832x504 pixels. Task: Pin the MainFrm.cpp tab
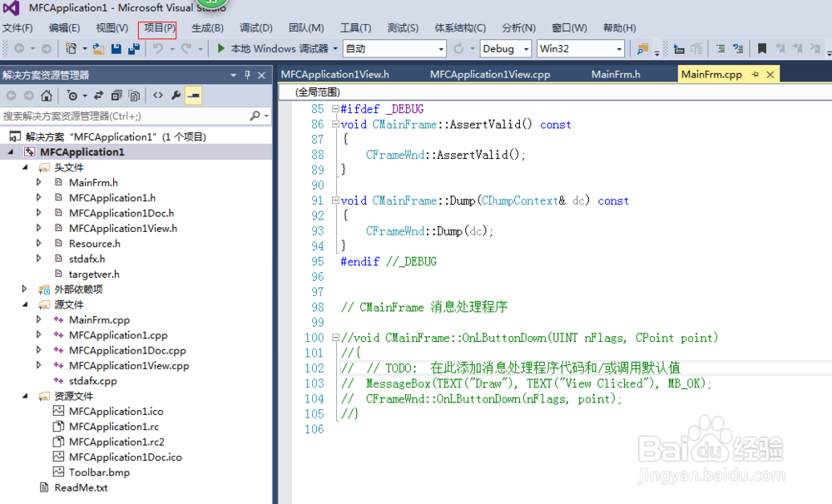[x=755, y=75]
